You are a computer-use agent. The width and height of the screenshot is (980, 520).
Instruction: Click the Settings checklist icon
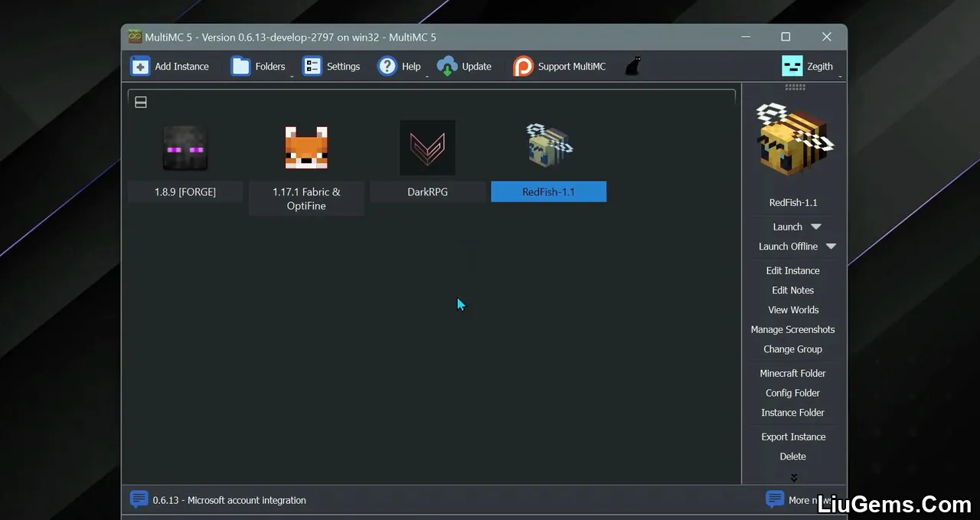(312, 67)
